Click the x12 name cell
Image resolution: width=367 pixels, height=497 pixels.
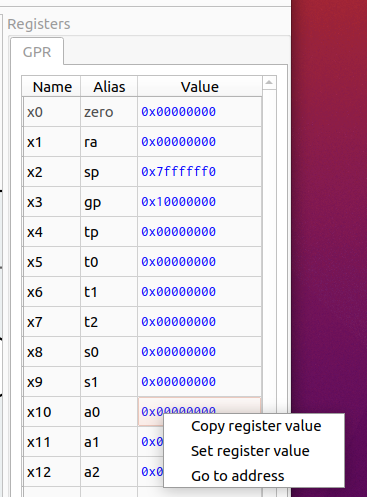[x=52, y=472]
